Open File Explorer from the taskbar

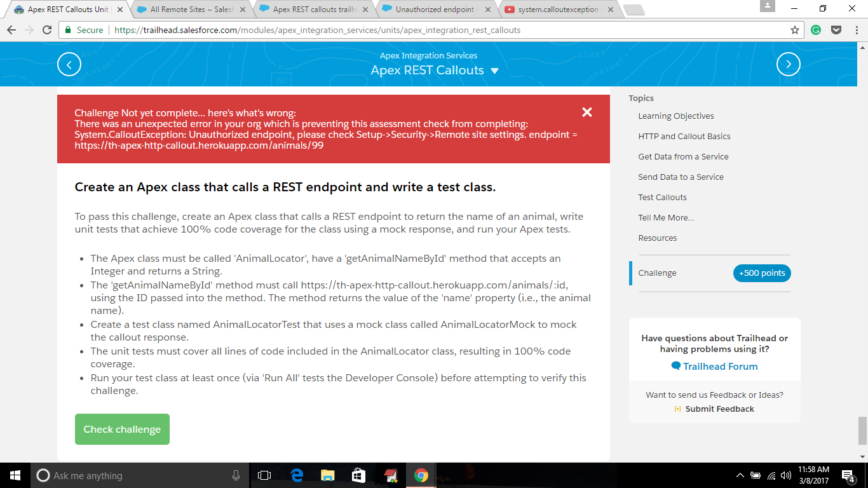tap(327, 475)
